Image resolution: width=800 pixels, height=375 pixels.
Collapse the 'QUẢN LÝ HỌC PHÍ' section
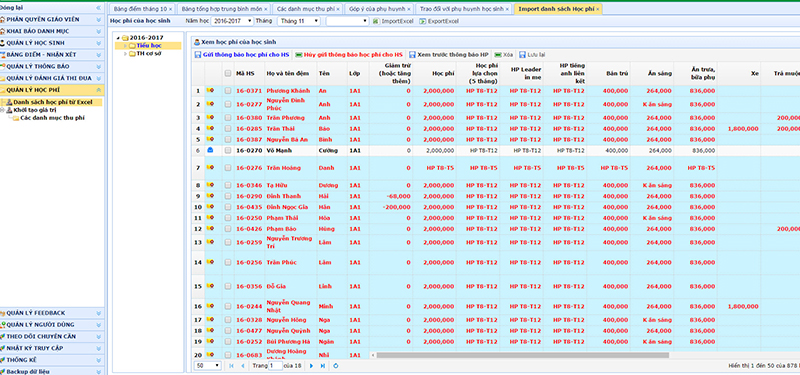98,90
